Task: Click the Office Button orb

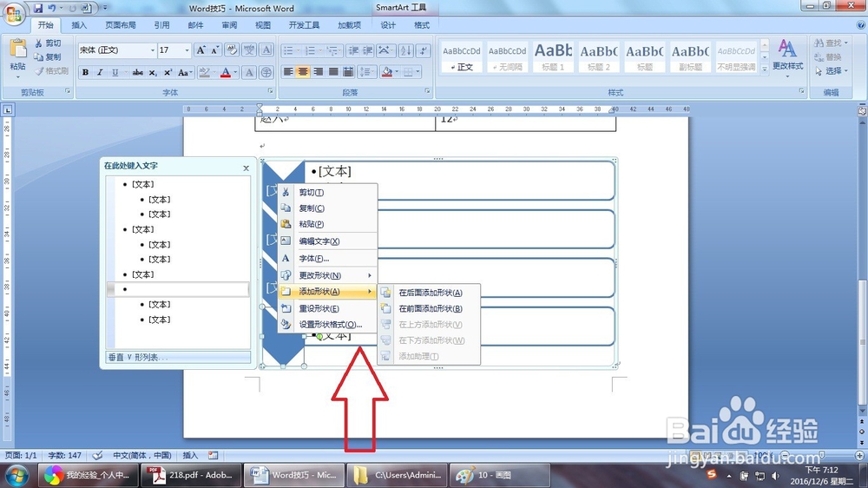Action: [15, 13]
